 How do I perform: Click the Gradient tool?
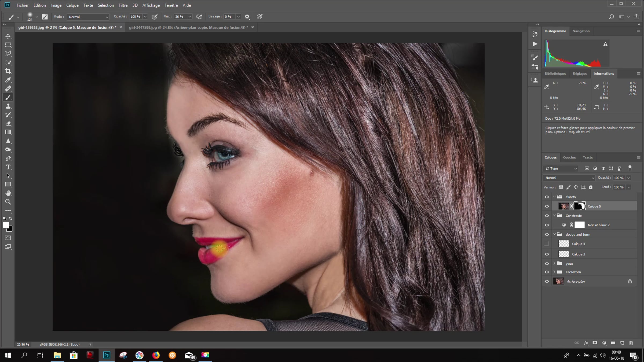(x=8, y=132)
